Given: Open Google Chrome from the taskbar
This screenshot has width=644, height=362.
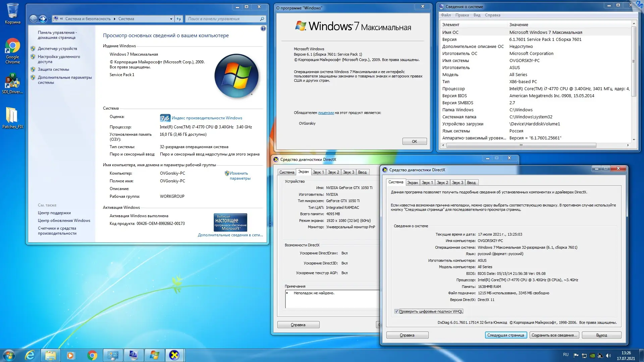Looking at the screenshot, I should [x=92, y=355].
